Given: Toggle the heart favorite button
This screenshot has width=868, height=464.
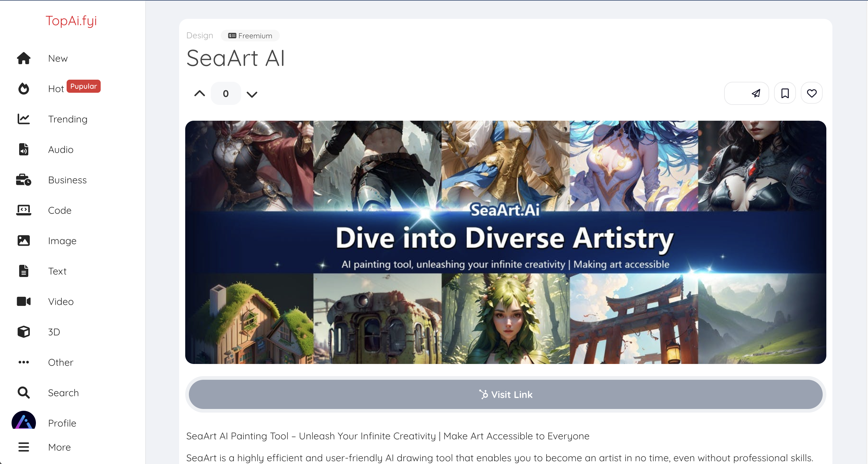Looking at the screenshot, I should (811, 93).
